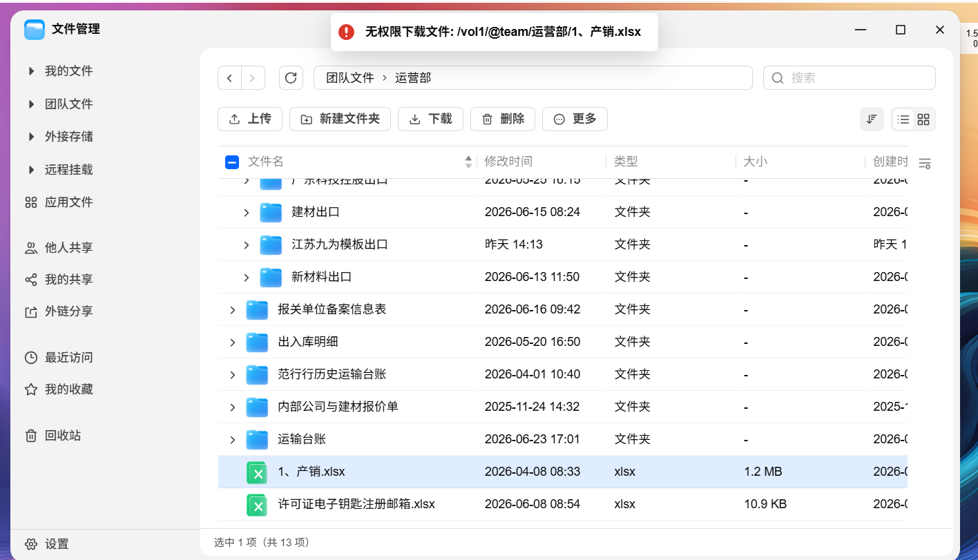Expand 外接存储 tree arrow

(x=31, y=137)
